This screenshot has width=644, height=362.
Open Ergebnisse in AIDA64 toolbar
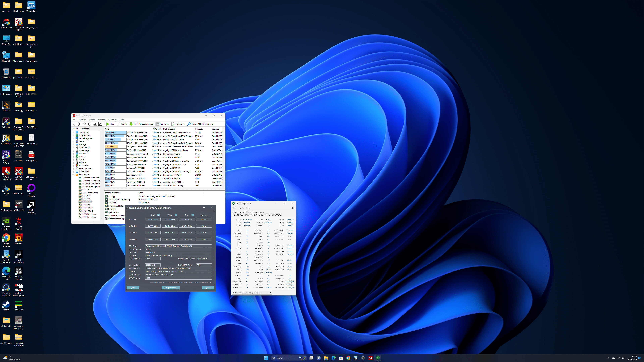[178, 124]
